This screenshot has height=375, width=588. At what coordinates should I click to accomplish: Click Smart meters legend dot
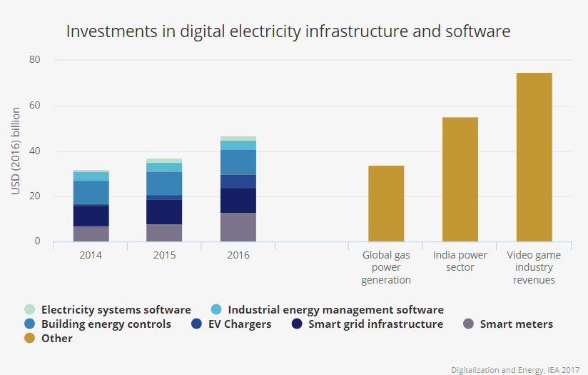[x=468, y=324]
